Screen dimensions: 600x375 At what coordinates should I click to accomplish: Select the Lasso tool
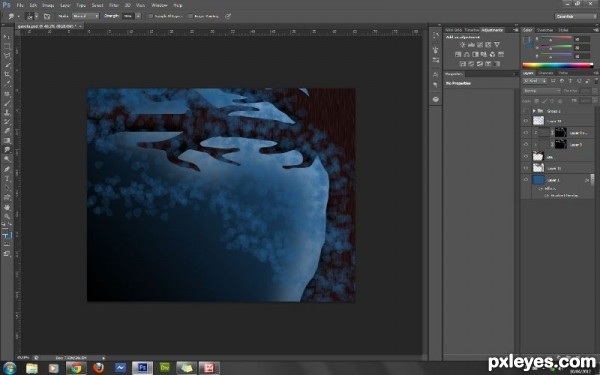7,55
